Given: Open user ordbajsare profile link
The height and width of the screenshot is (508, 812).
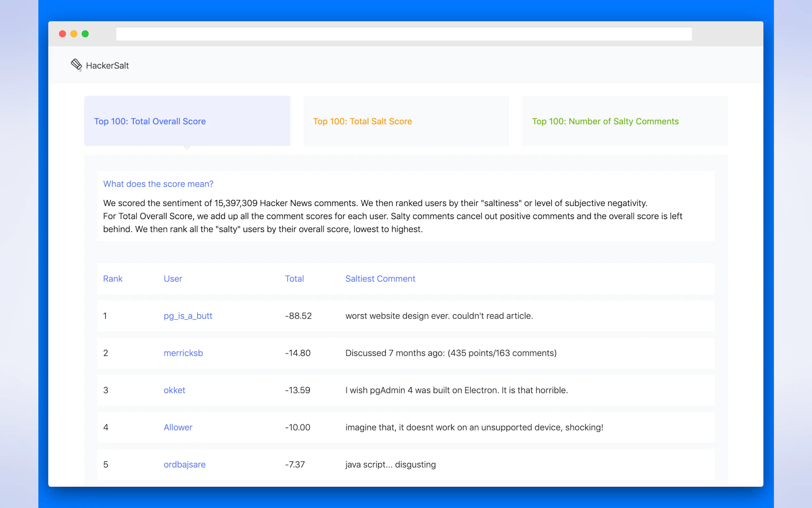Looking at the screenshot, I should [x=184, y=464].
